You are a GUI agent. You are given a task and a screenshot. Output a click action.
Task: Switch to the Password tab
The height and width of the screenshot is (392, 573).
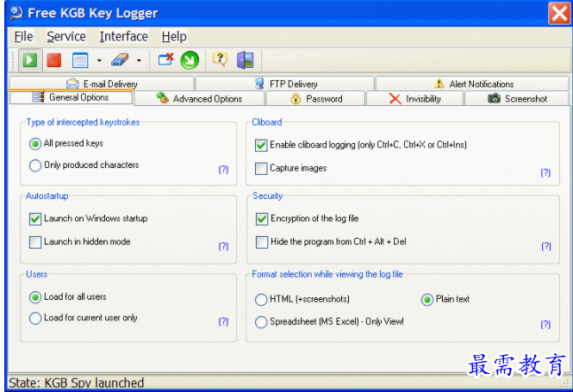point(315,98)
